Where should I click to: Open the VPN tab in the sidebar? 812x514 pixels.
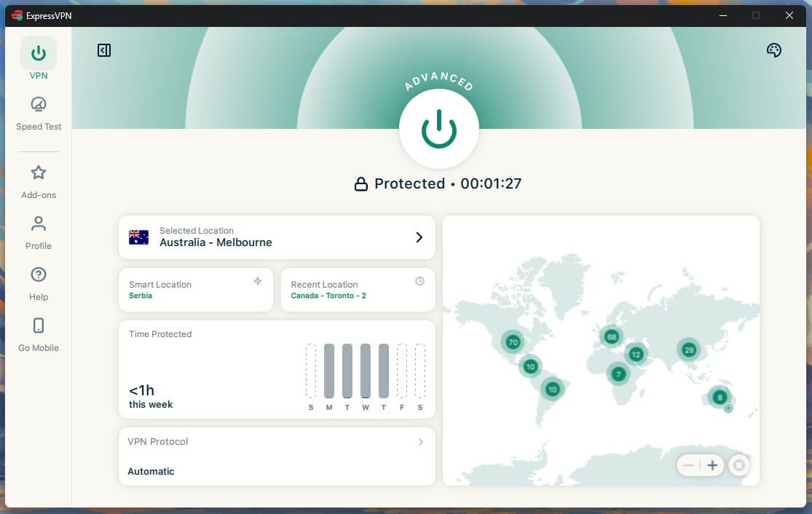(39, 58)
